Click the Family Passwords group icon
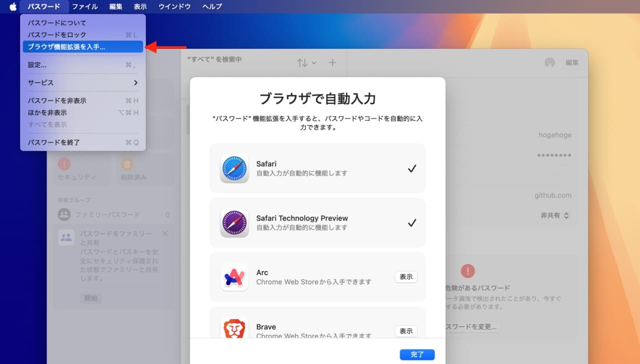The width and height of the screenshot is (640, 364). pyautogui.click(x=64, y=215)
